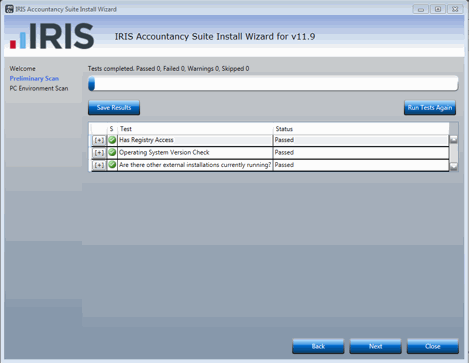The width and height of the screenshot is (469, 363).
Task: Click the test progress bar
Action: click(273, 83)
